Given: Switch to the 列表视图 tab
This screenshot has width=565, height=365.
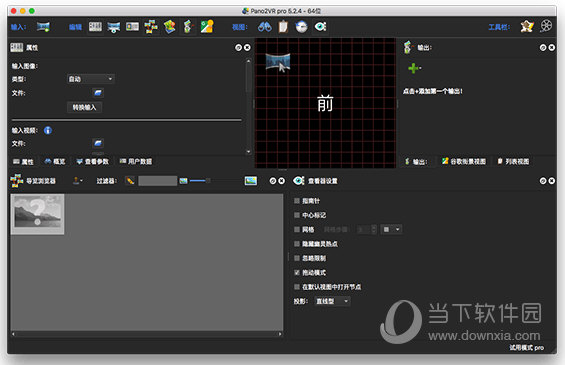Looking at the screenshot, I should [x=513, y=162].
